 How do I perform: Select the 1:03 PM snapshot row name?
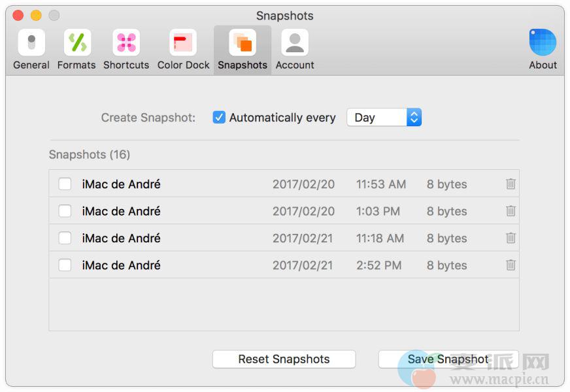[x=121, y=211]
